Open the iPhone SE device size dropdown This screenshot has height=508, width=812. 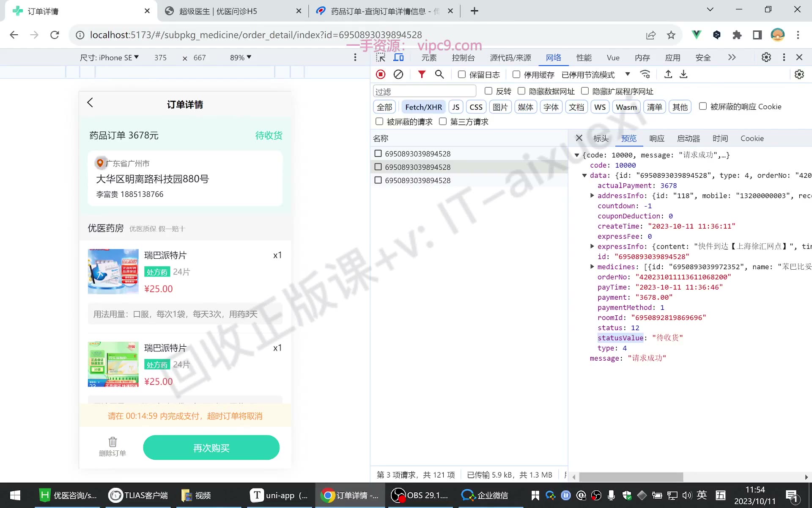[109, 58]
